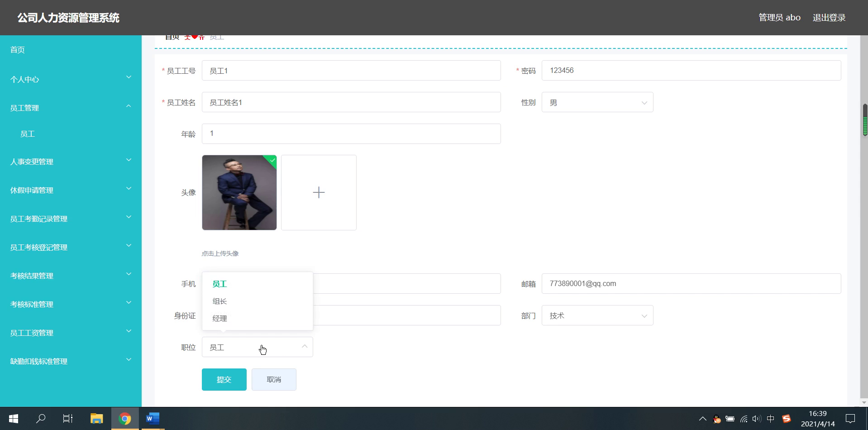The width and height of the screenshot is (868, 430).
Task: Click the 点击上传头像 hint text
Action: click(x=220, y=253)
